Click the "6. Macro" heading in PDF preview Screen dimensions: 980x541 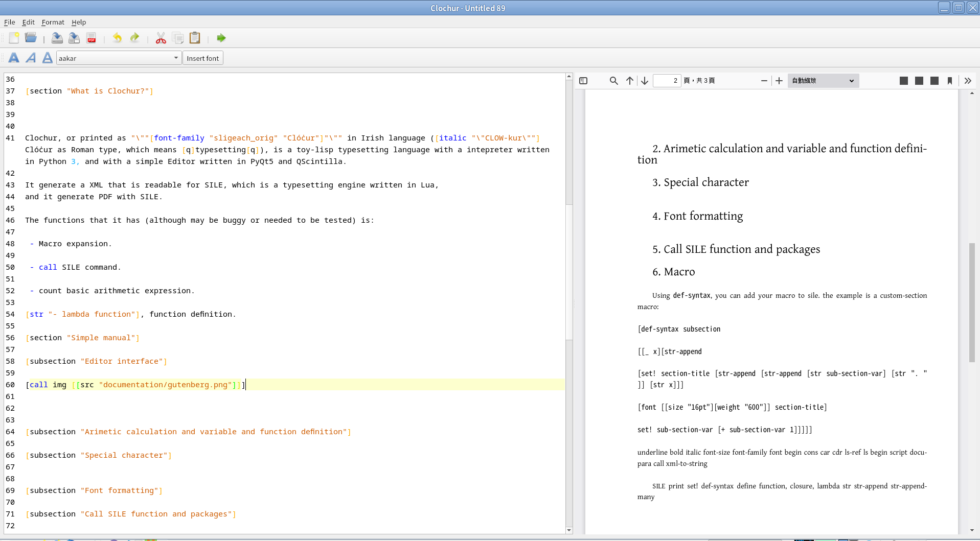[673, 272]
